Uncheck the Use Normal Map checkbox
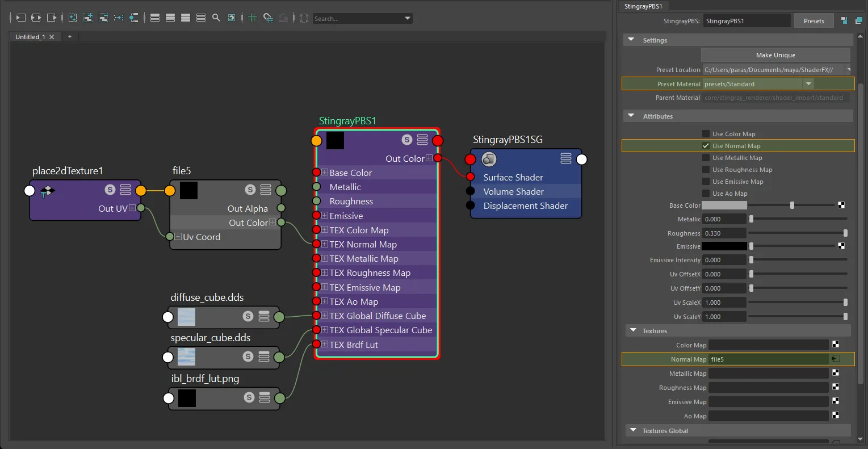 706,146
